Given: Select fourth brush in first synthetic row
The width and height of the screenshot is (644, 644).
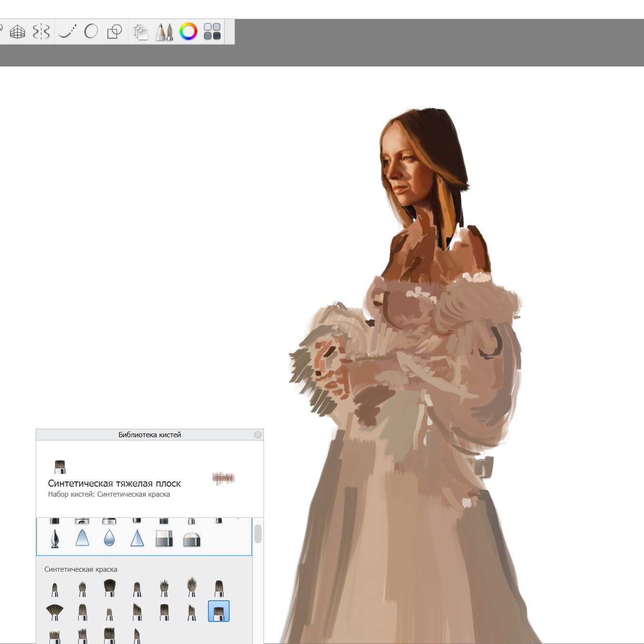Looking at the screenshot, I should (137, 589).
